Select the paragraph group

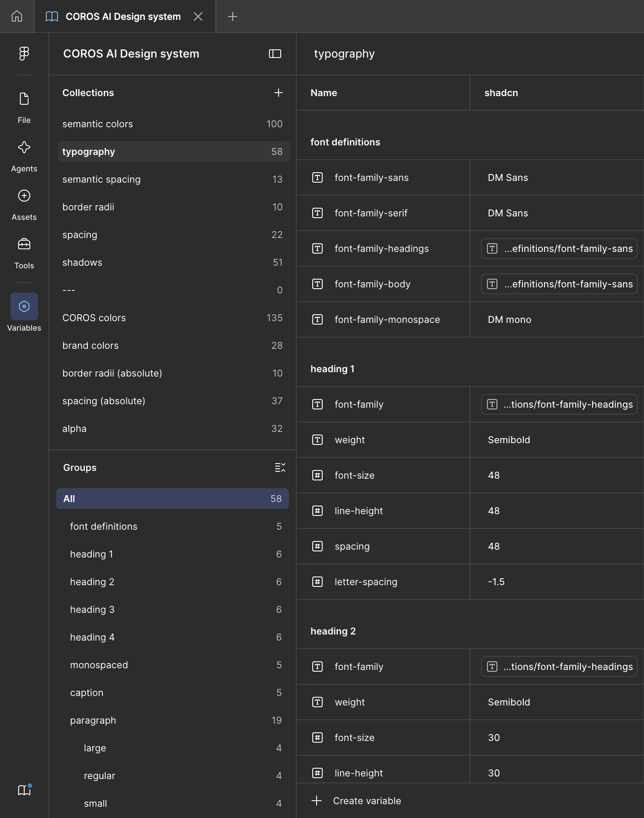173,720
